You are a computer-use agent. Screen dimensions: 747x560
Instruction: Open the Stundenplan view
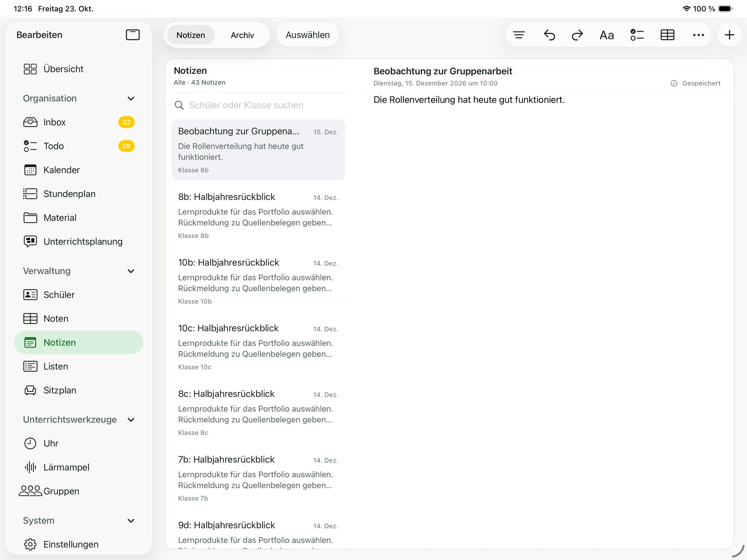(x=79, y=194)
